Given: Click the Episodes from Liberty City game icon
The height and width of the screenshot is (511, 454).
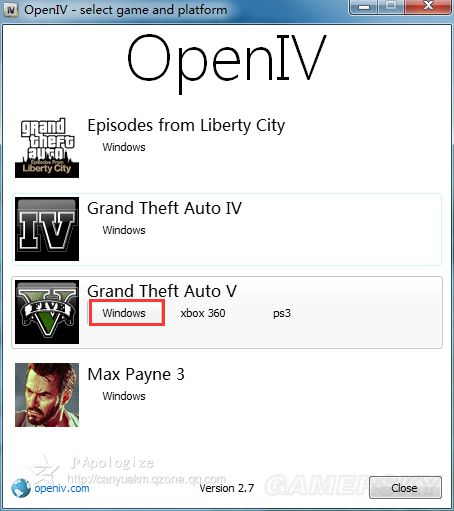Looking at the screenshot, I should pos(47,146).
